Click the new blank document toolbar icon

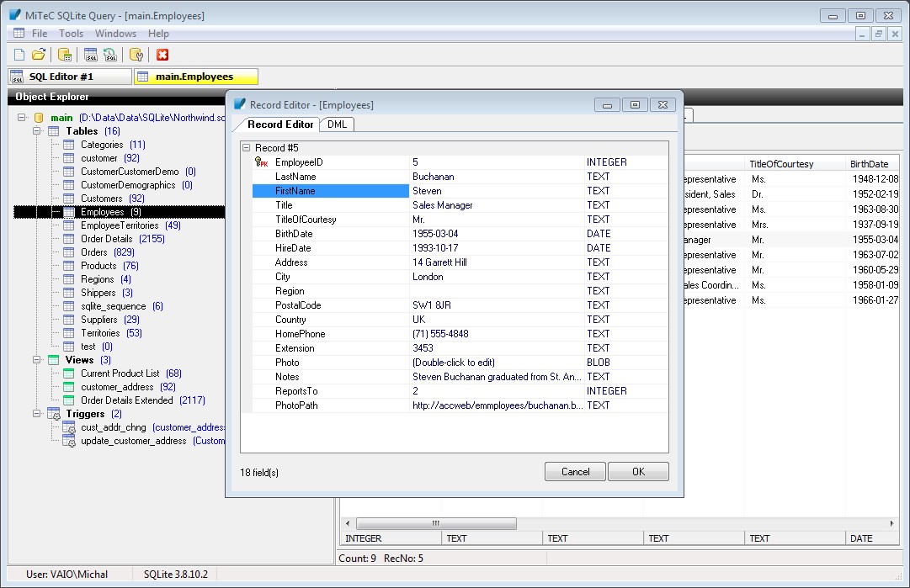tap(19, 55)
